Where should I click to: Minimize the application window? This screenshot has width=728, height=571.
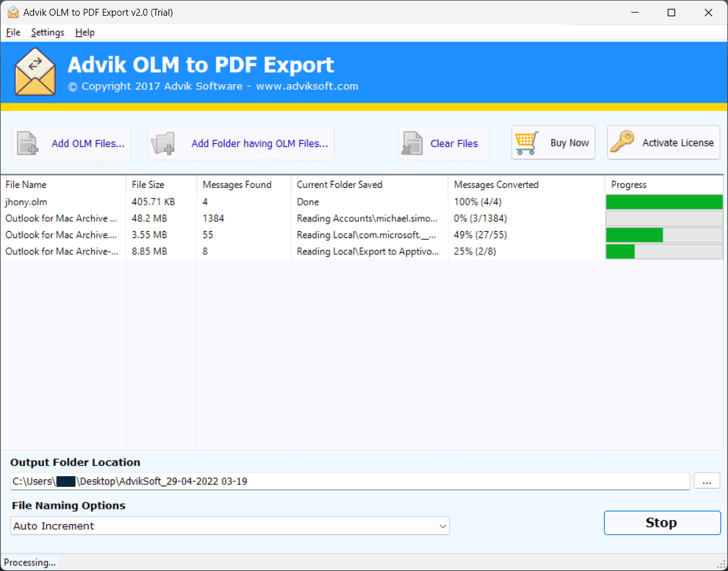tap(634, 13)
